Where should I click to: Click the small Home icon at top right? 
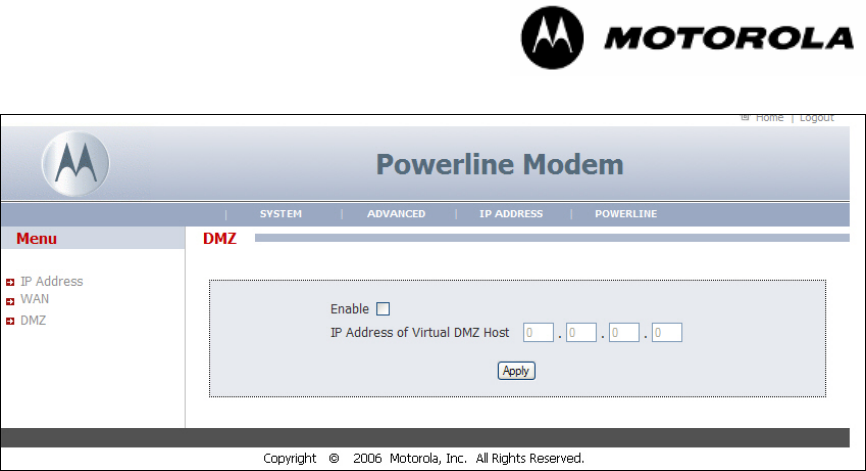[x=745, y=118]
